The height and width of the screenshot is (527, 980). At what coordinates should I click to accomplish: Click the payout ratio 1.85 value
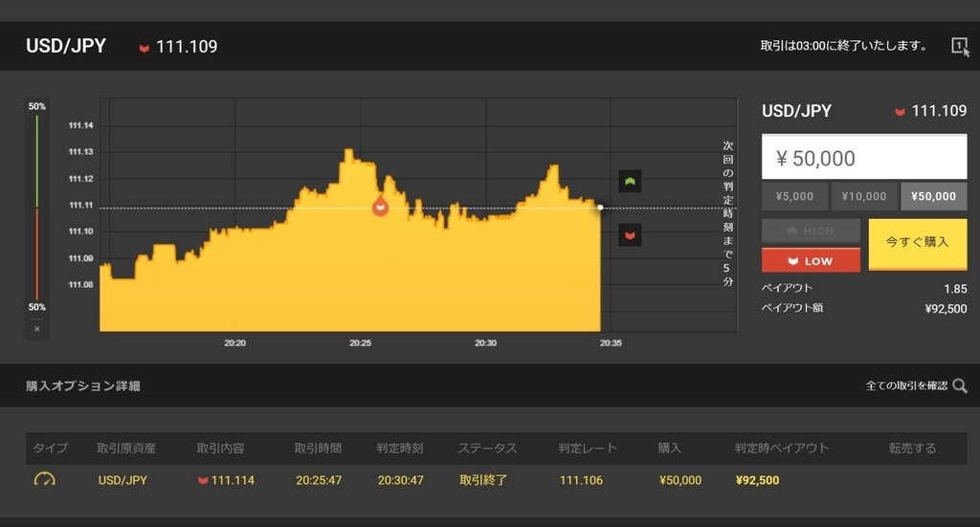pos(956,289)
